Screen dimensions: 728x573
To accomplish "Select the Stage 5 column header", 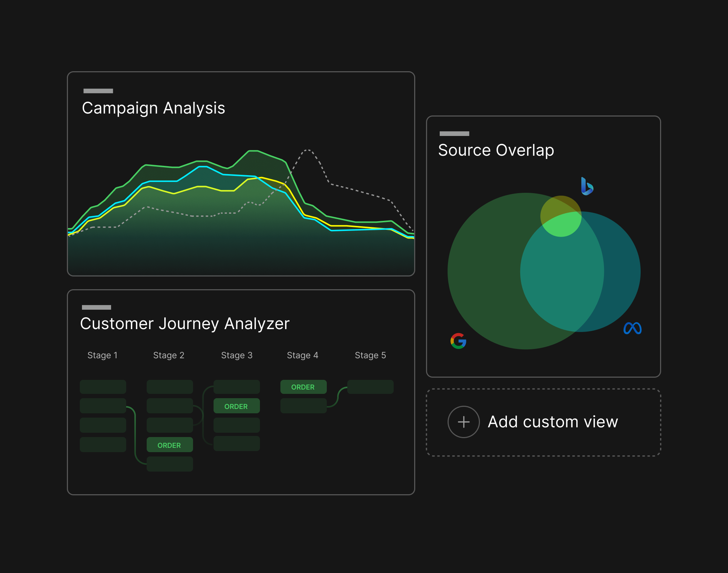I will (370, 355).
